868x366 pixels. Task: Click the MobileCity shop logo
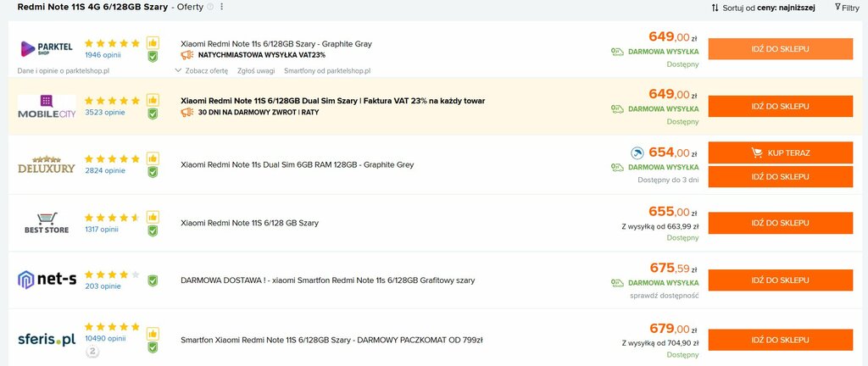point(47,106)
